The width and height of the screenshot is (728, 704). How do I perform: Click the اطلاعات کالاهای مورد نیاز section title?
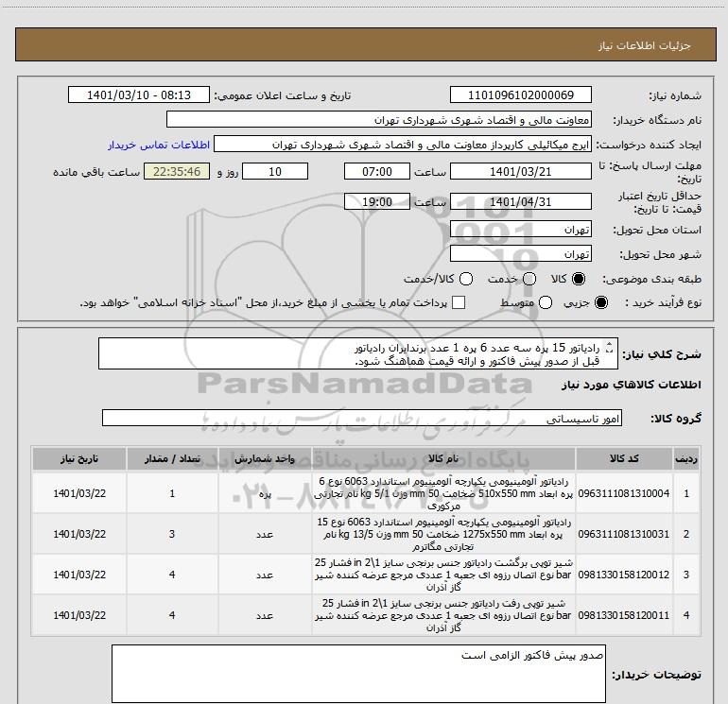click(x=631, y=385)
